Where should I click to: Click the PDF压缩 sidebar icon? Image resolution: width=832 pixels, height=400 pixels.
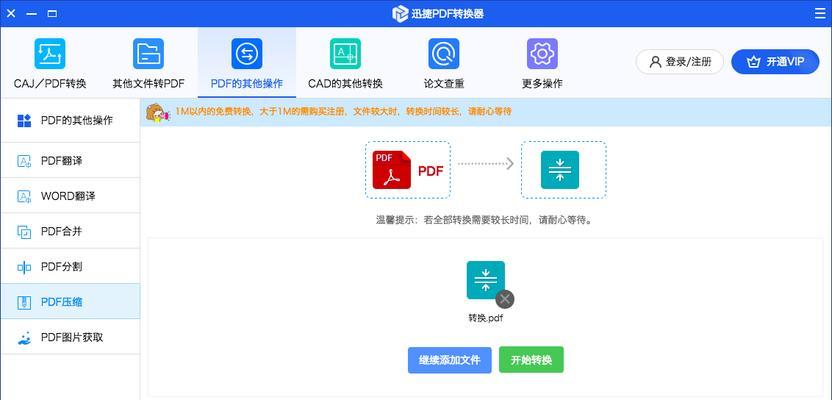(24, 302)
